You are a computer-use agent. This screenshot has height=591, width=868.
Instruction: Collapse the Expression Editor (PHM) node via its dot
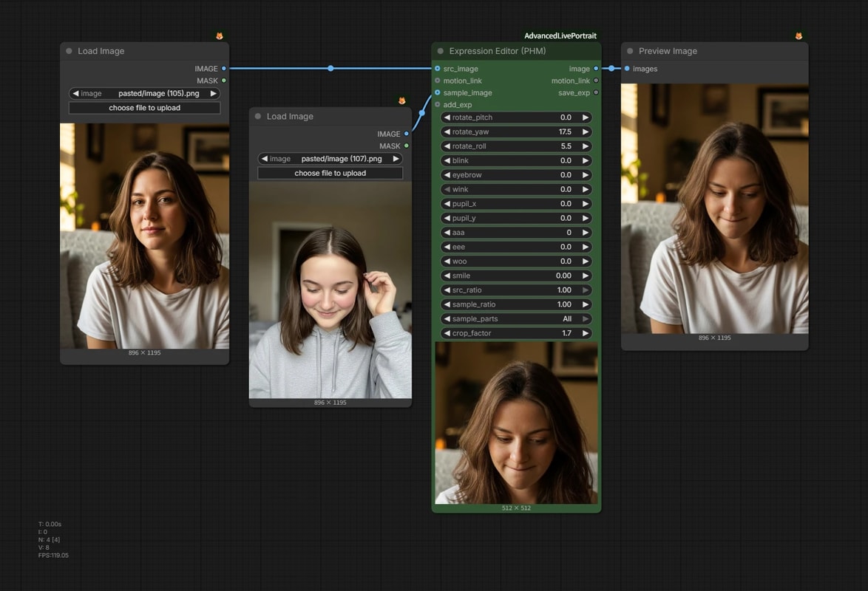tap(441, 51)
